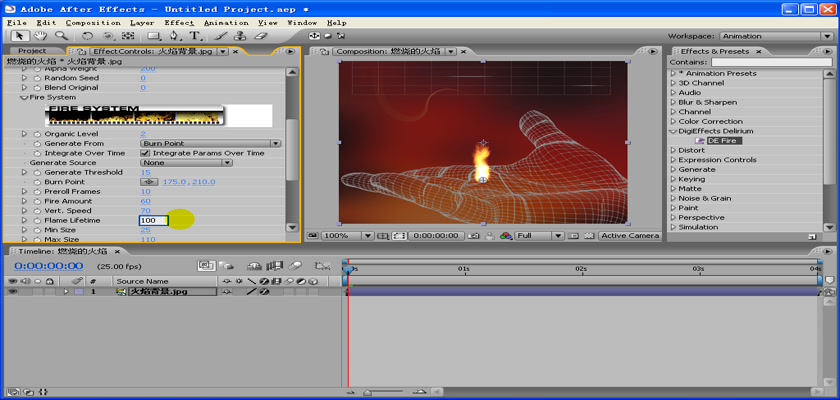Toggle stopwatch for Flame Lifetime
840x400 pixels.
click(x=37, y=221)
